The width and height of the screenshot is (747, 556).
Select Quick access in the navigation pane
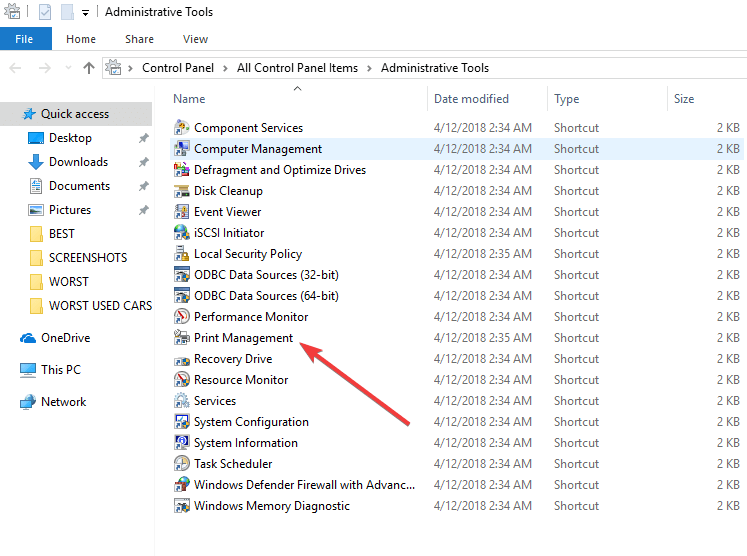tap(76, 114)
